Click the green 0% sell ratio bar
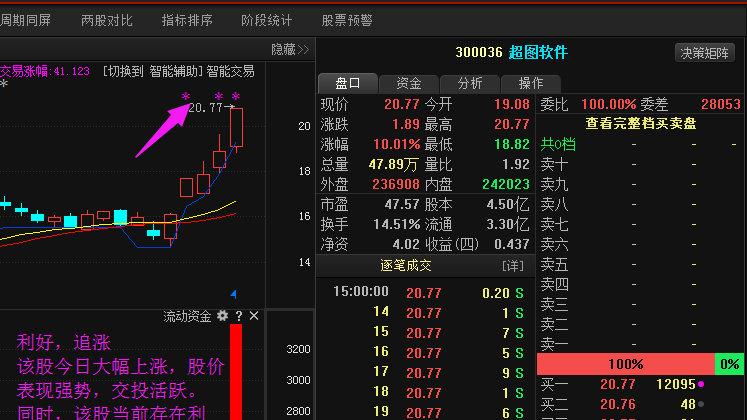 (729, 364)
